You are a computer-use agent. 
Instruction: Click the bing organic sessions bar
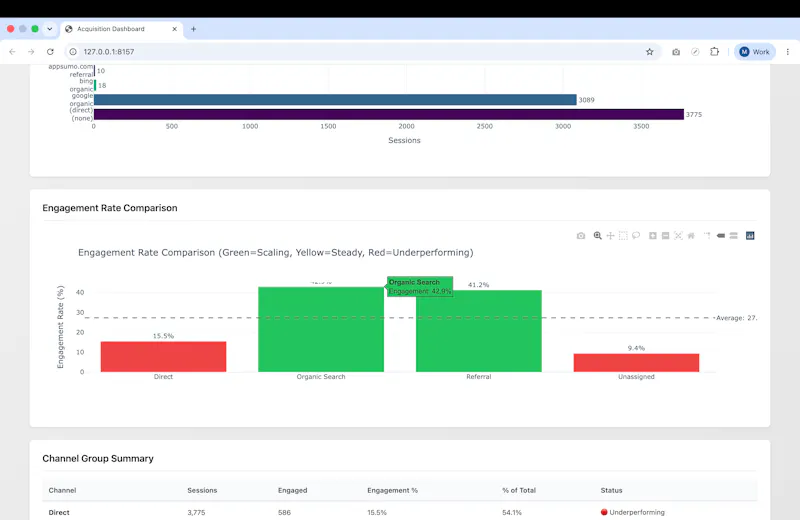[x=95, y=85]
